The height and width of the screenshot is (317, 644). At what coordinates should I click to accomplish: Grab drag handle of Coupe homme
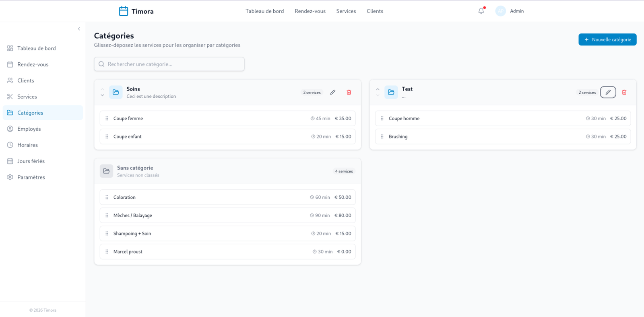coord(382,118)
